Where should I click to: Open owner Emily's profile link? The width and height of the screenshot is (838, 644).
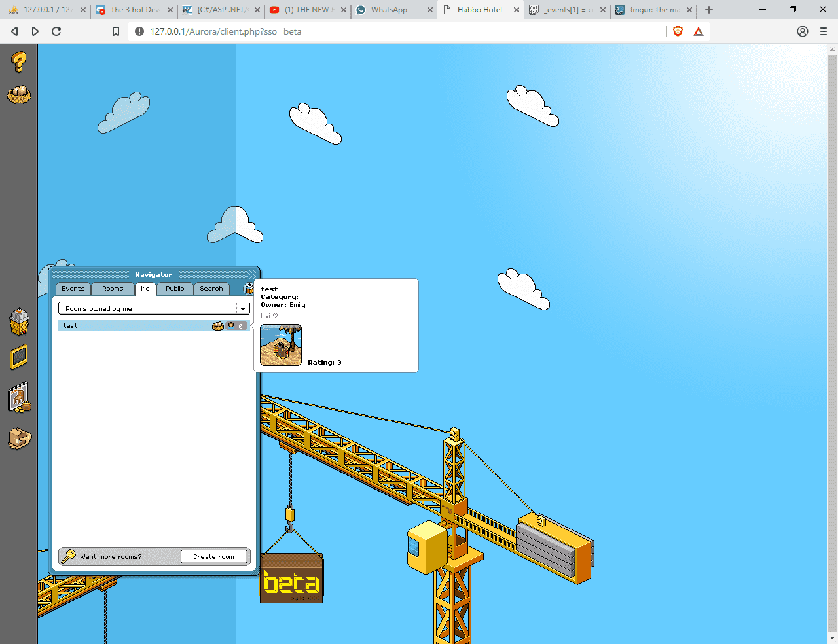coord(297,305)
